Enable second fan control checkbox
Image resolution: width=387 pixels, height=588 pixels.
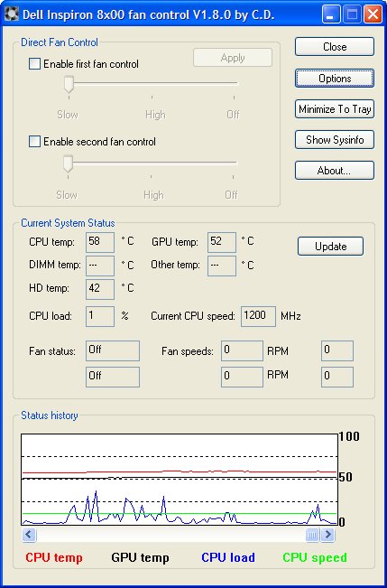tap(34, 142)
